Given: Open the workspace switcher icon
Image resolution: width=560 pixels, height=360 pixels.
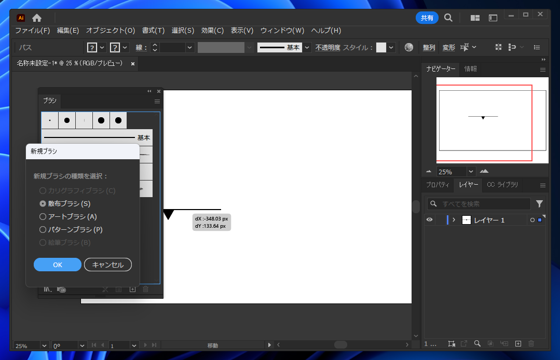Looking at the screenshot, I should click(x=493, y=18).
